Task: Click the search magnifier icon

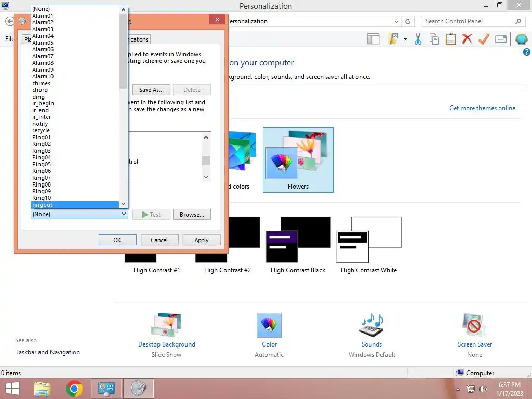Action: (x=518, y=21)
